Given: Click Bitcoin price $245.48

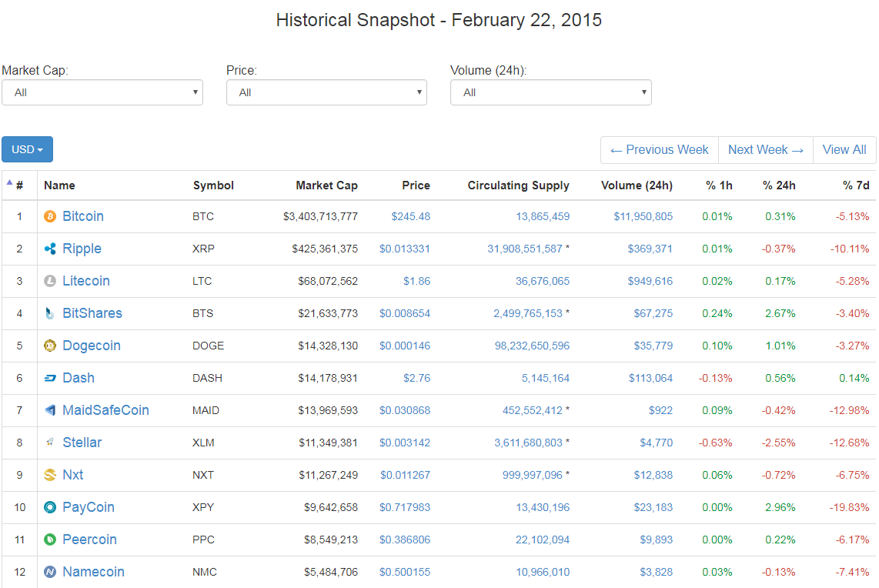Looking at the screenshot, I should pos(411,216).
